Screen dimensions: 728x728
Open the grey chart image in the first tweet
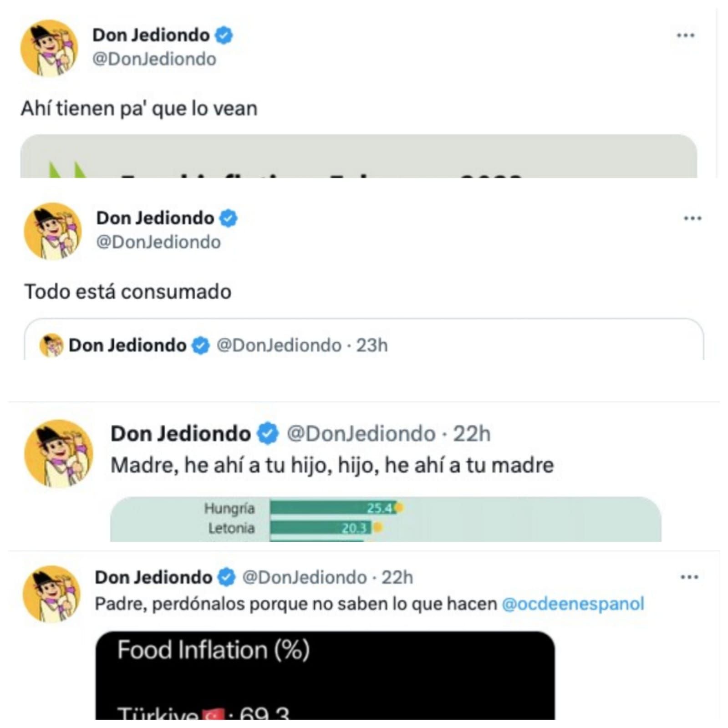click(358, 156)
